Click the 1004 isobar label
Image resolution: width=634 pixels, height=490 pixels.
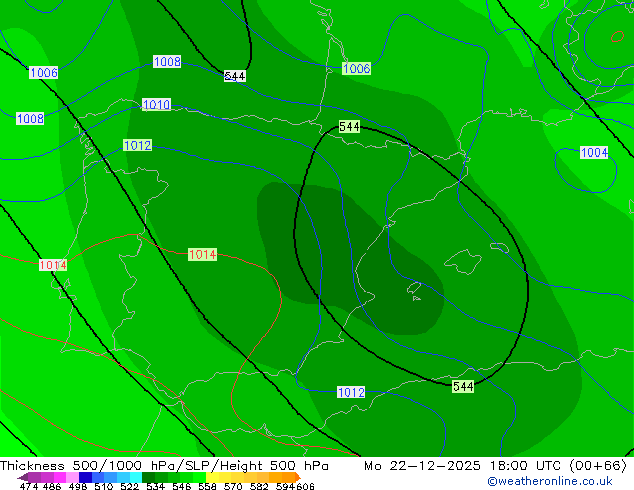pos(594,152)
